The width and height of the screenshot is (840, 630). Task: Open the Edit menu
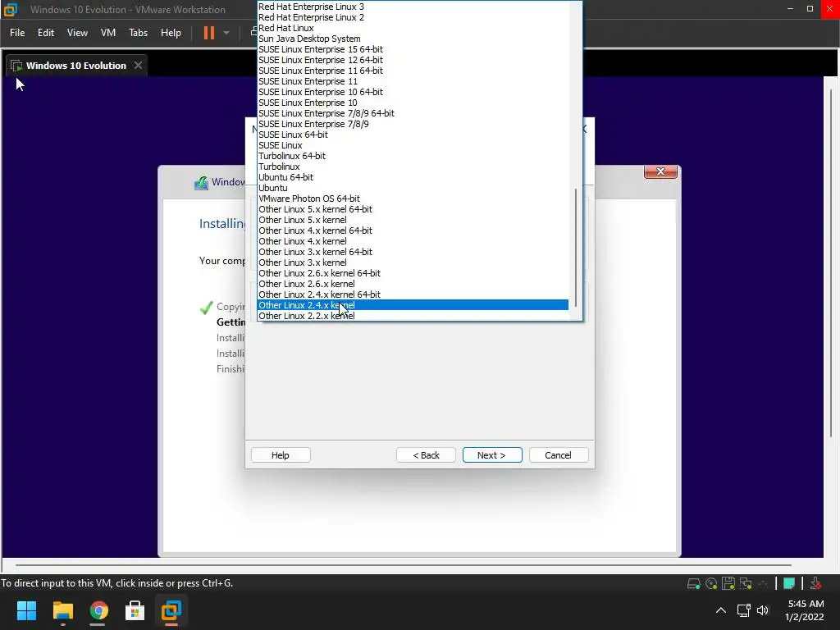(46, 33)
